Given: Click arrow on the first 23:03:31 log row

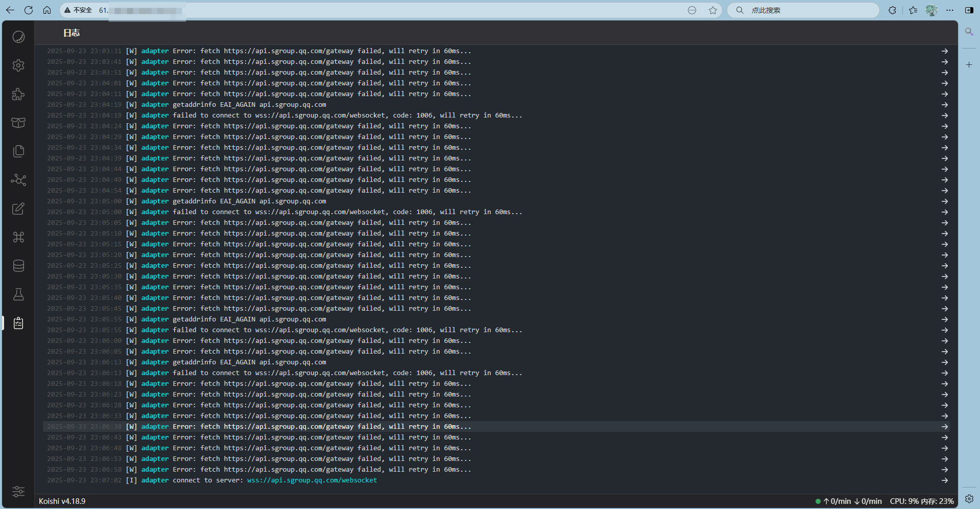Looking at the screenshot, I should click(x=944, y=51).
